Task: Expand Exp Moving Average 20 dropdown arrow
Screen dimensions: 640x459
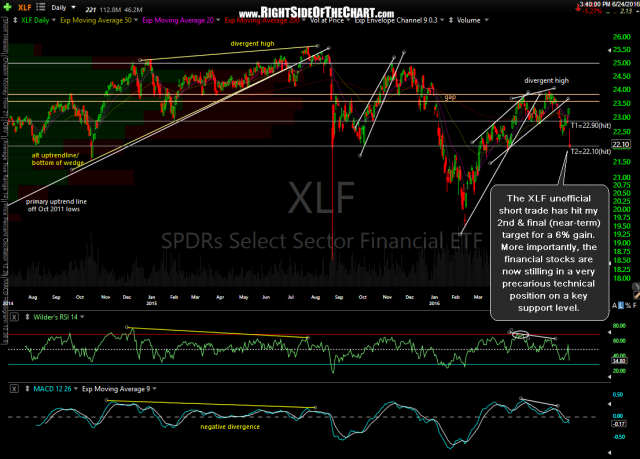Action: click(218, 20)
